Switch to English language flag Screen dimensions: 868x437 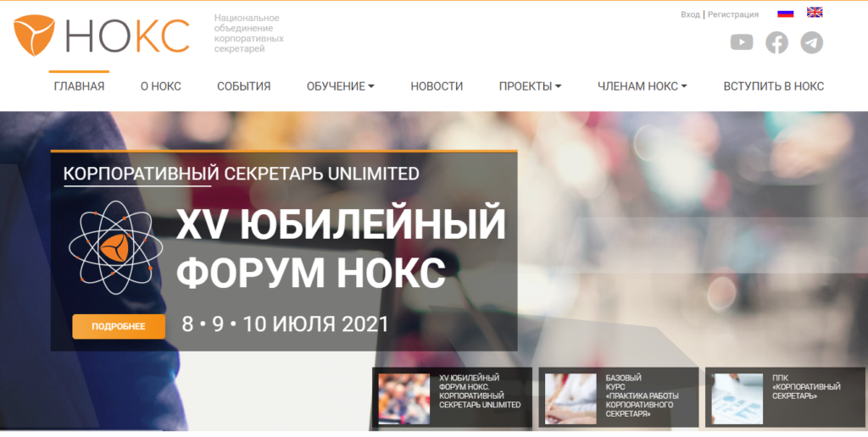[x=815, y=12]
